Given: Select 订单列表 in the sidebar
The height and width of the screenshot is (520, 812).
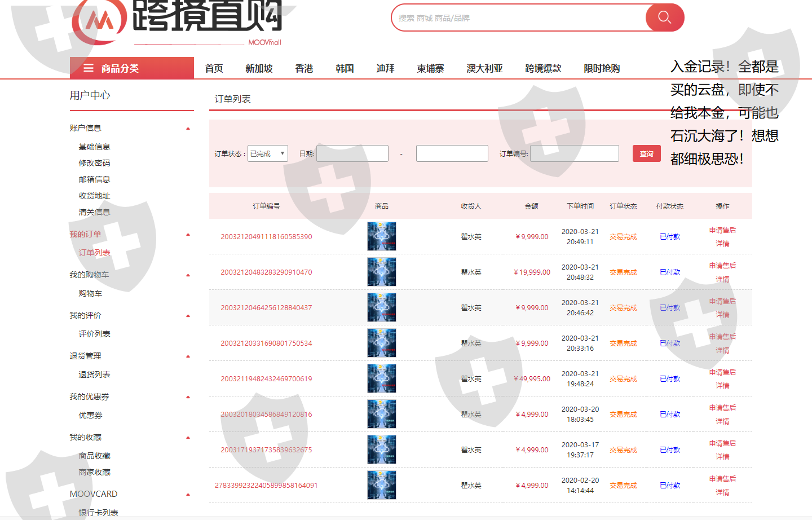Looking at the screenshot, I should 94,253.
